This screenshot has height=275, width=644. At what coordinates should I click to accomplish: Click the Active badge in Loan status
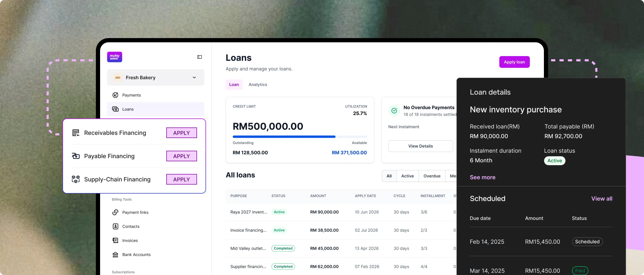pyautogui.click(x=555, y=161)
